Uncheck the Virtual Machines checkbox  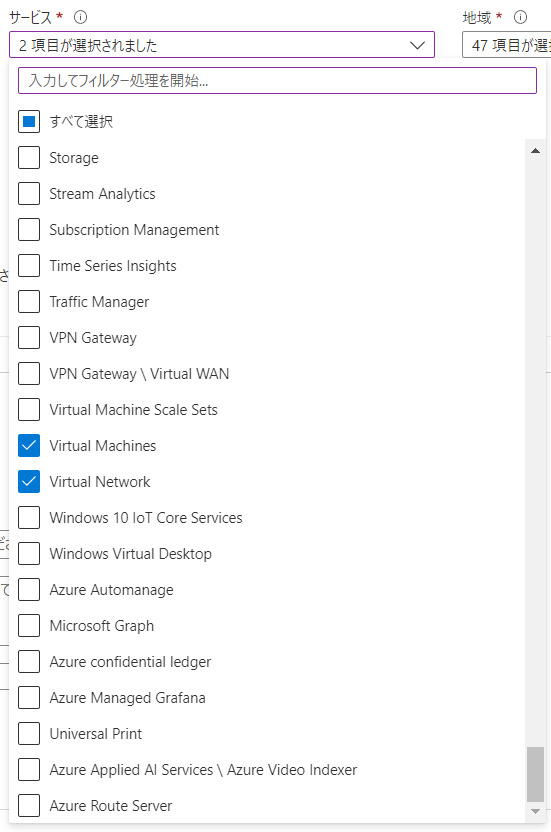[x=29, y=446]
